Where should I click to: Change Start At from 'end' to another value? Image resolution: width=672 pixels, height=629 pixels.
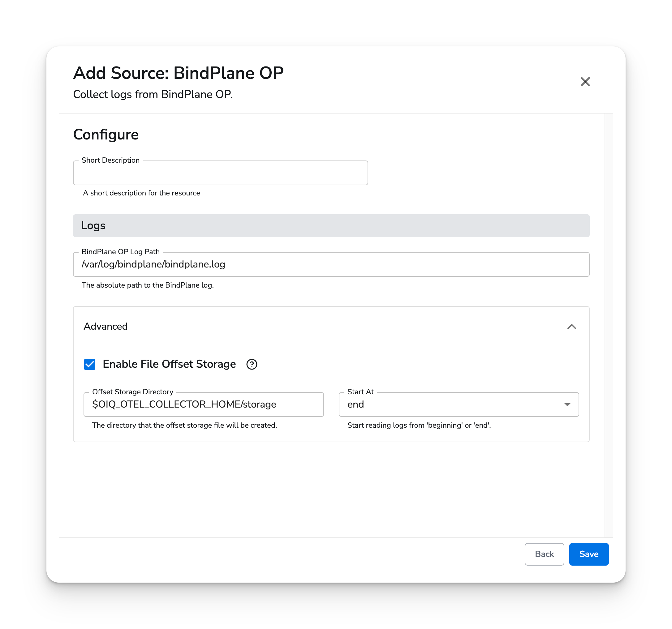click(458, 404)
